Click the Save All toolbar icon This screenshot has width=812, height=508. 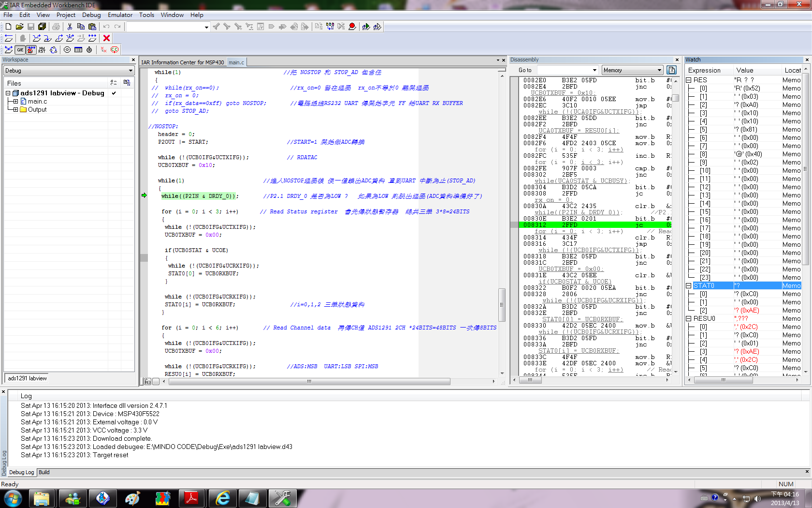[42, 27]
